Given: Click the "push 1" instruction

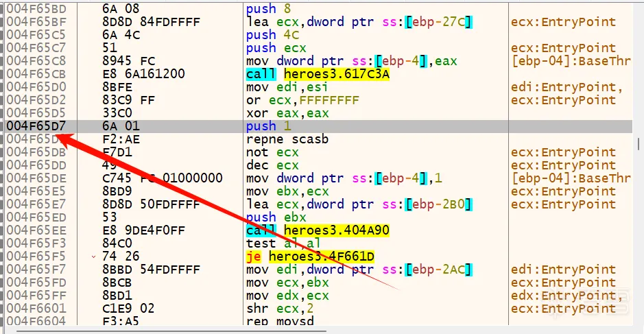Looking at the screenshot, I should point(268,126).
